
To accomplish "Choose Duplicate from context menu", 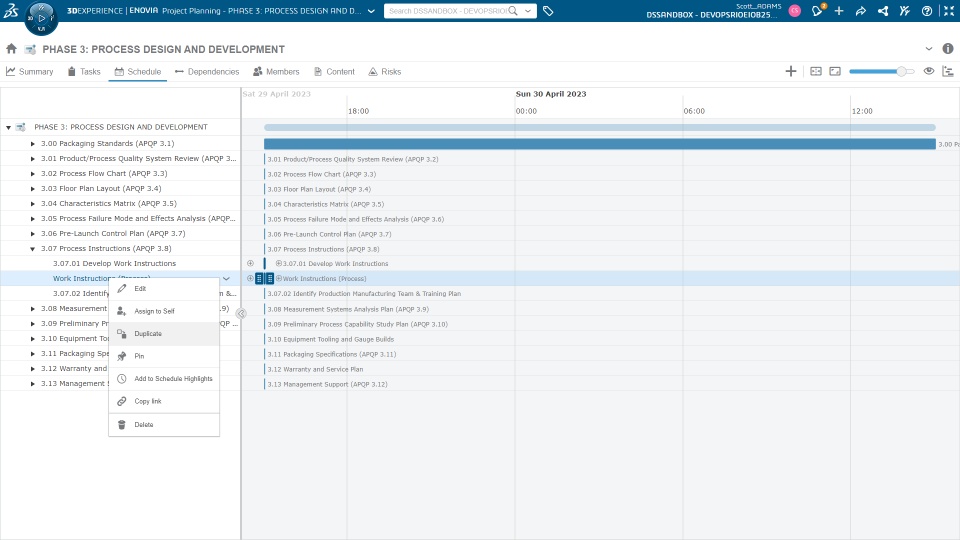I will [x=148, y=334].
